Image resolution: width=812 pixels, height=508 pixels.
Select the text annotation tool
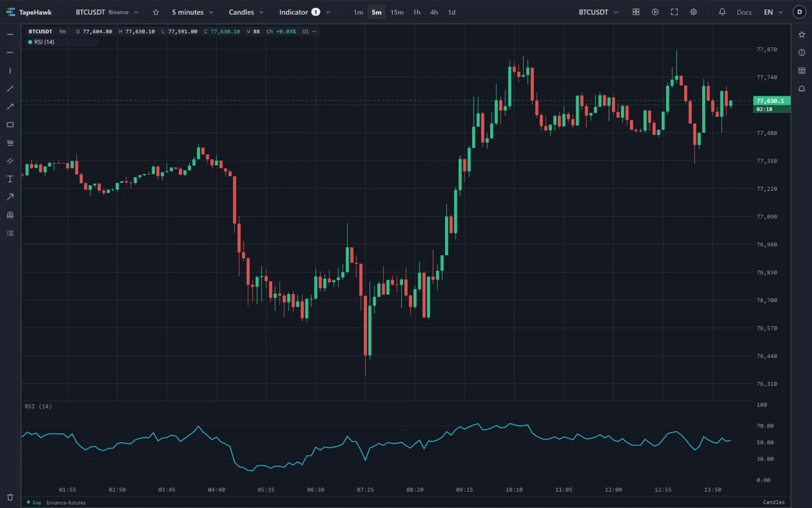[10, 179]
